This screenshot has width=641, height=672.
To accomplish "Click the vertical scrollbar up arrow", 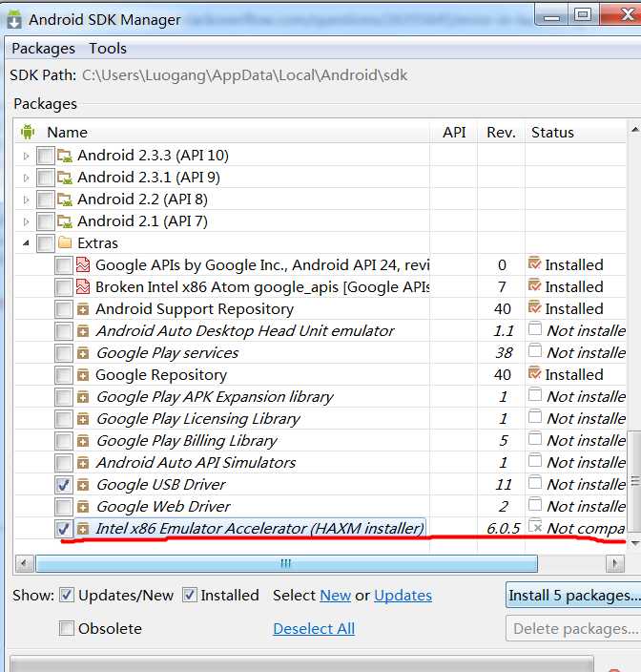I will (634, 129).
